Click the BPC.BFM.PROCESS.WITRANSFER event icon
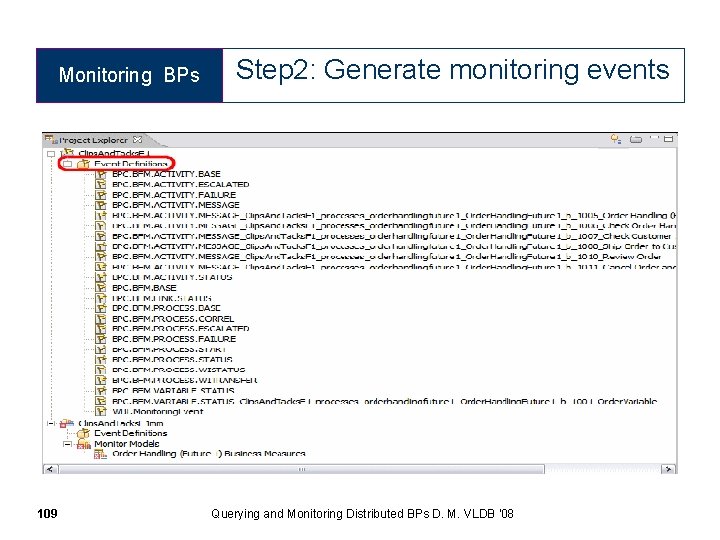720x540 pixels. pos(101,380)
